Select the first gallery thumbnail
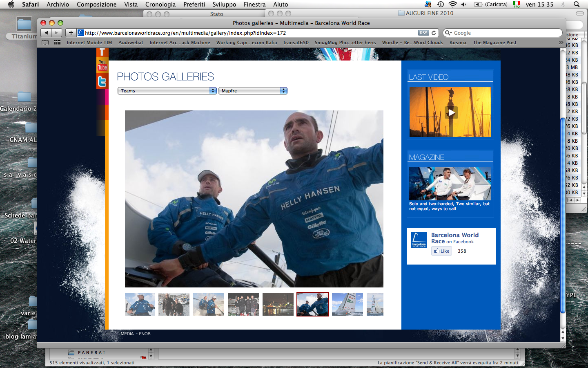Image resolution: width=588 pixels, height=368 pixels. [140, 304]
